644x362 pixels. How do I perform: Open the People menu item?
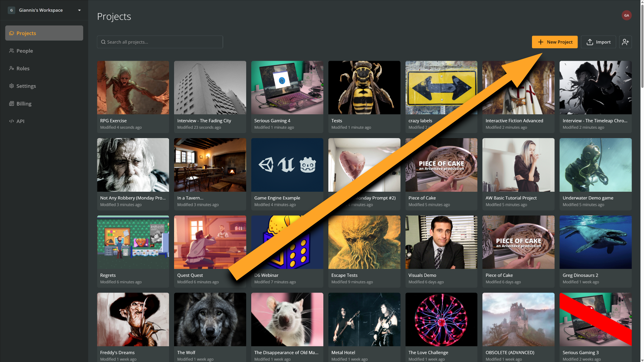click(24, 51)
